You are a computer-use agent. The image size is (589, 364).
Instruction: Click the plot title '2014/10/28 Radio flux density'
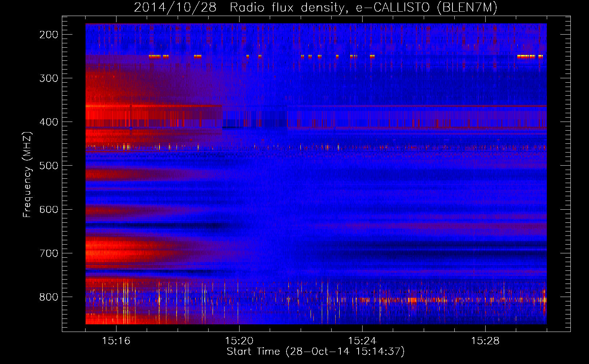tap(316, 7)
